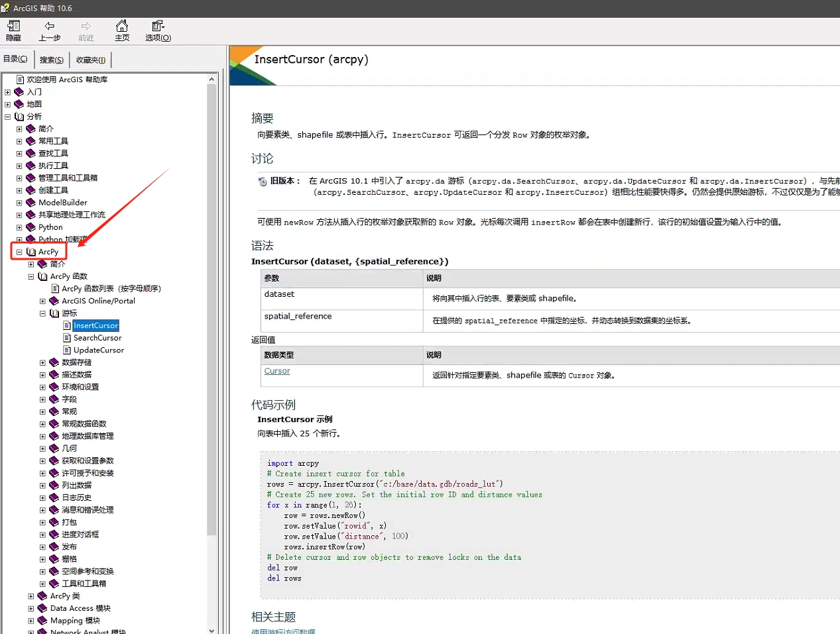840x634 pixels.
Task: Select the 许可授予和安装 tree item
Action: [88, 473]
